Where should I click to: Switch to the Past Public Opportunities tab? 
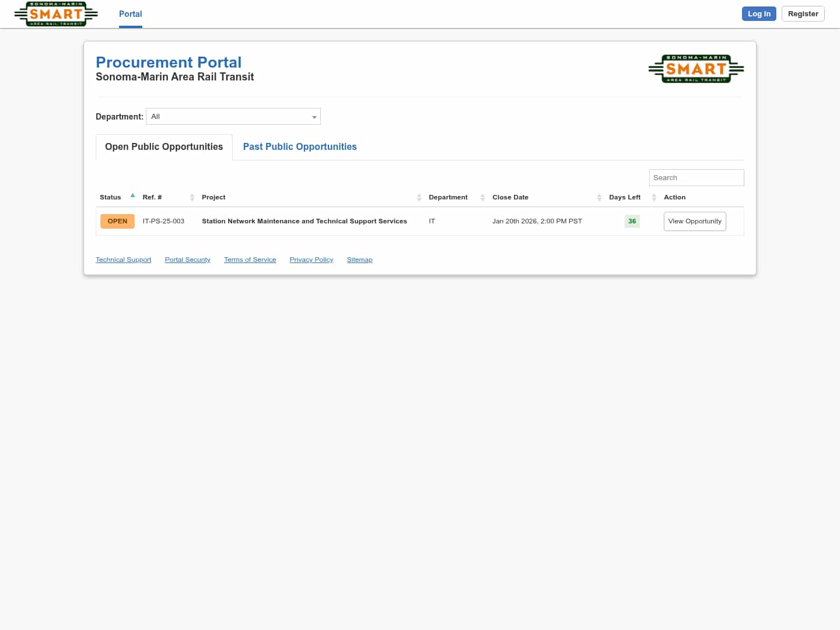[x=299, y=146]
